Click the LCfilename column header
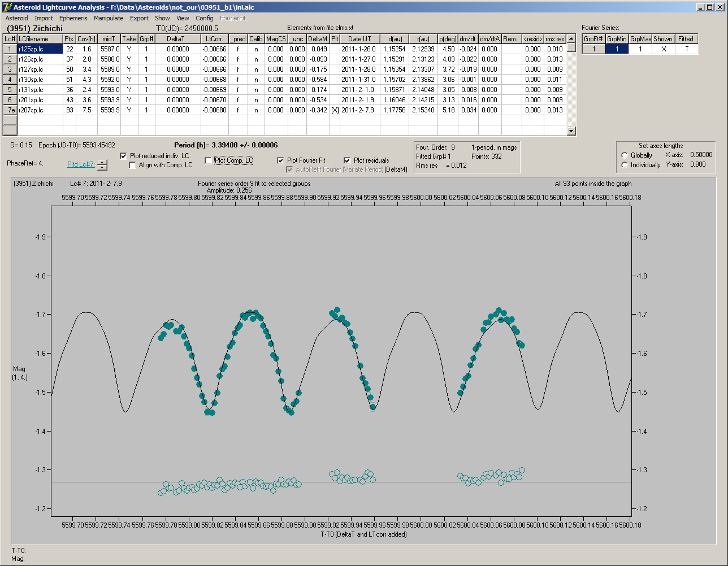Image resolution: width=728 pixels, height=566 pixels. point(40,39)
